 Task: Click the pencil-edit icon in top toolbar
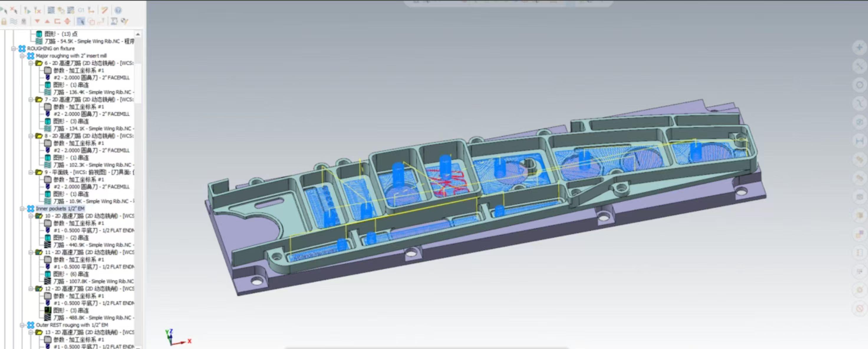pyautogui.click(x=104, y=10)
